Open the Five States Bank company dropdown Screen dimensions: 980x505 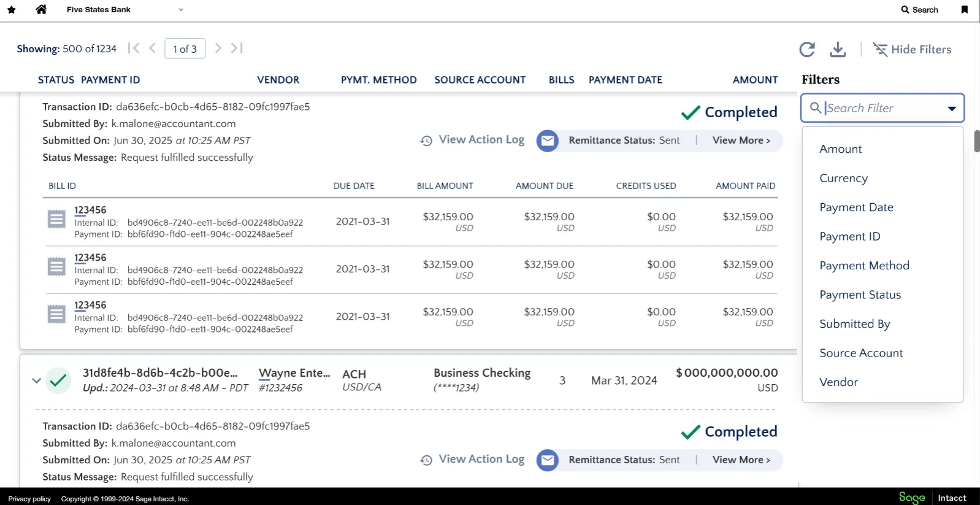pos(125,10)
